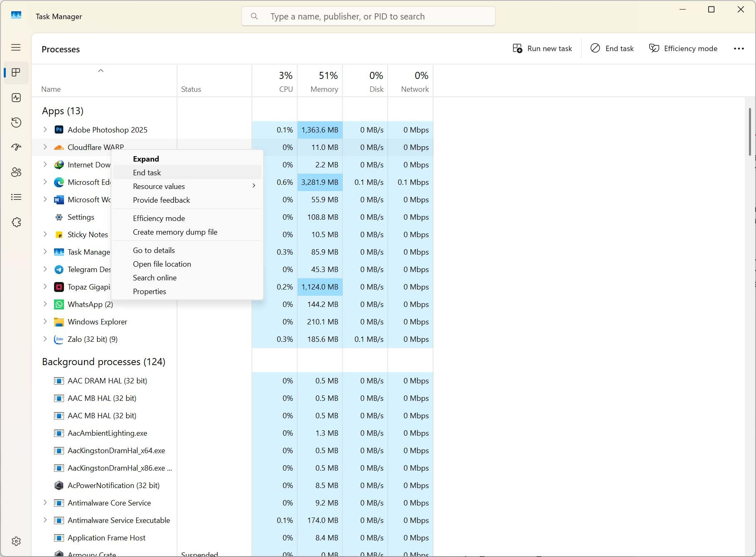Open the Resource values submenu
The width and height of the screenshot is (756, 557).
coord(159,186)
